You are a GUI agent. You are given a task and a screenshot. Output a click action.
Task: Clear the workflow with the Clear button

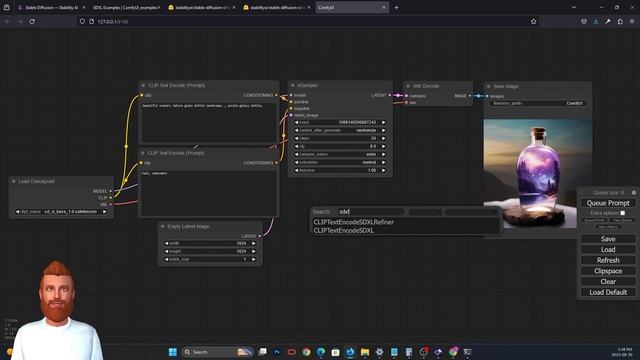point(608,281)
